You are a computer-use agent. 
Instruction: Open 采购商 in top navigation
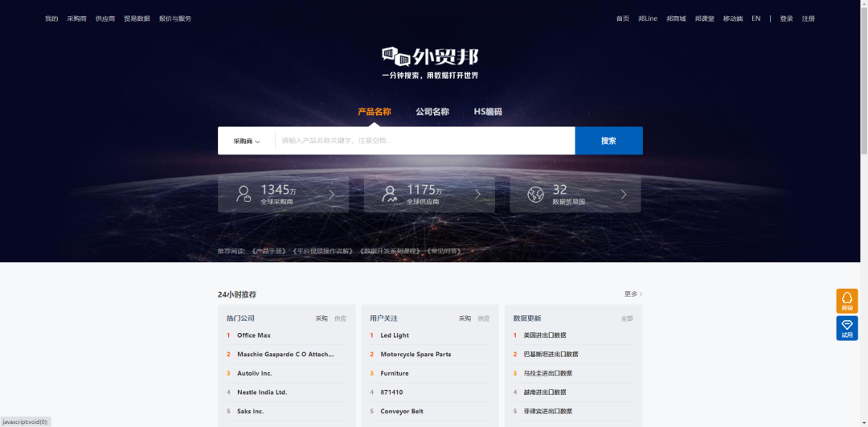(77, 18)
